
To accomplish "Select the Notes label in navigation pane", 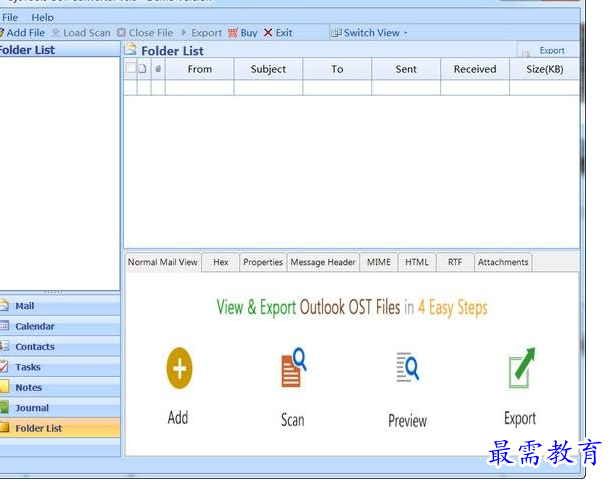I will [x=28, y=388].
